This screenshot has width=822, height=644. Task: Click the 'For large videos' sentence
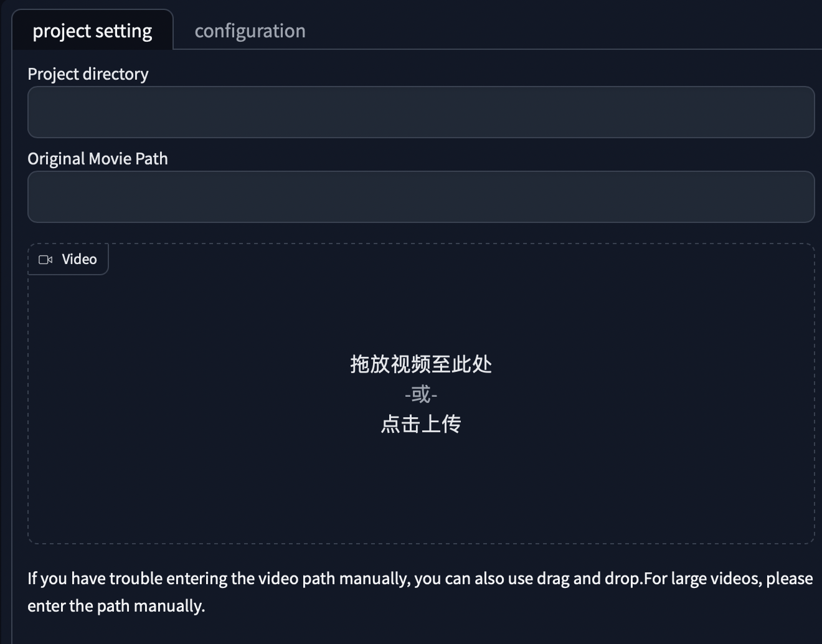pyautogui.click(x=729, y=579)
